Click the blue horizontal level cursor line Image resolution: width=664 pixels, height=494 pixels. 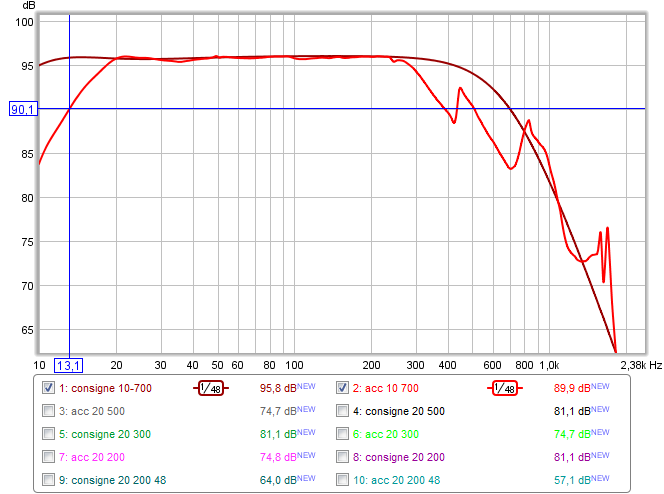point(300,109)
